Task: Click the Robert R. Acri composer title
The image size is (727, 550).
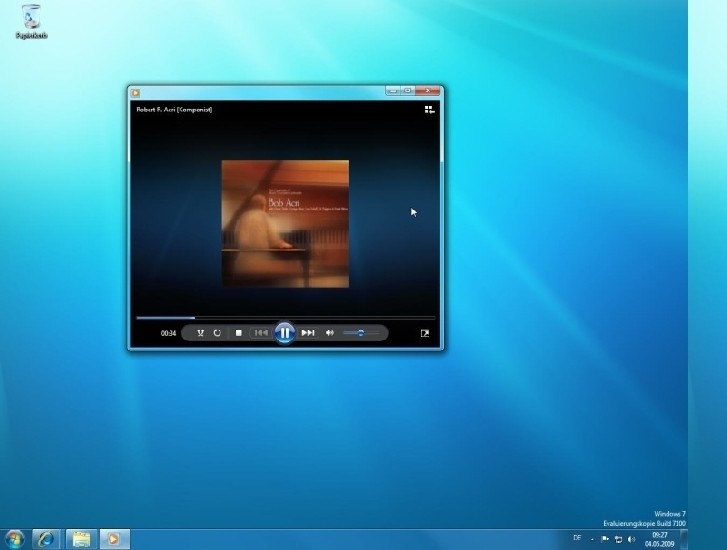Action: click(x=174, y=109)
